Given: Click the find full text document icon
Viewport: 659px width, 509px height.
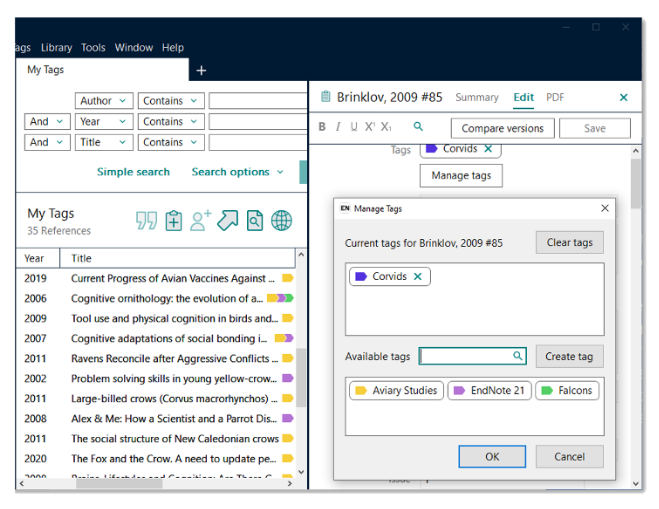Looking at the screenshot, I should point(255,221).
